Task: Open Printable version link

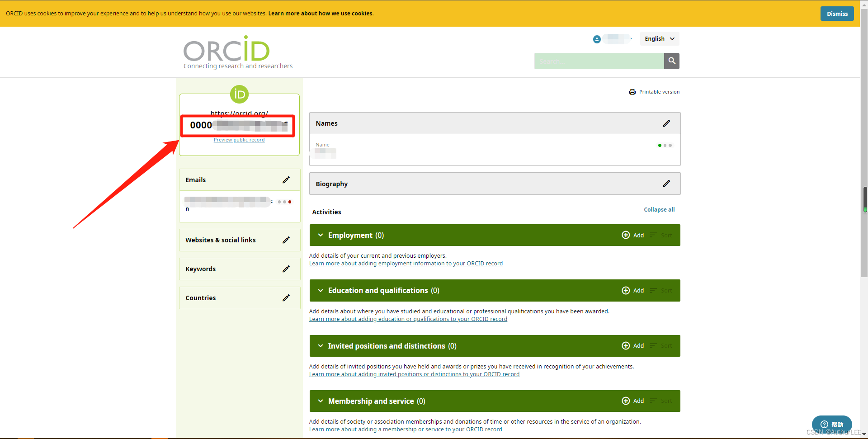Action: (659, 92)
